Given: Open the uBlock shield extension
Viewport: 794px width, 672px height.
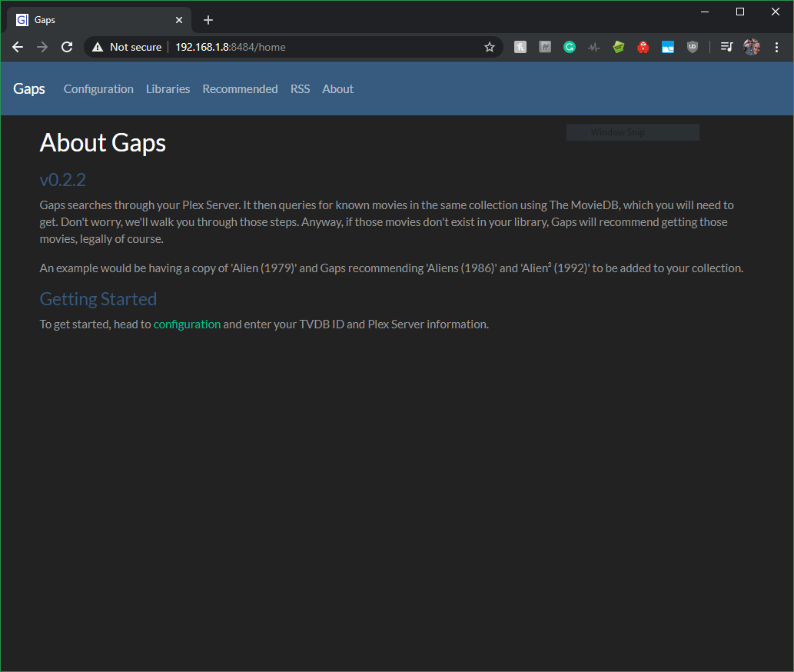Looking at the screenshot, I should pos(693,47).
